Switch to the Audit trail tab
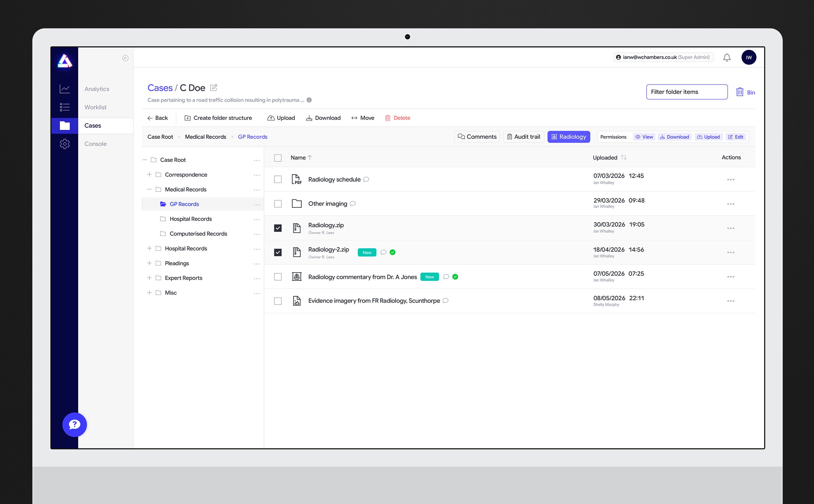 pos(523,137)
